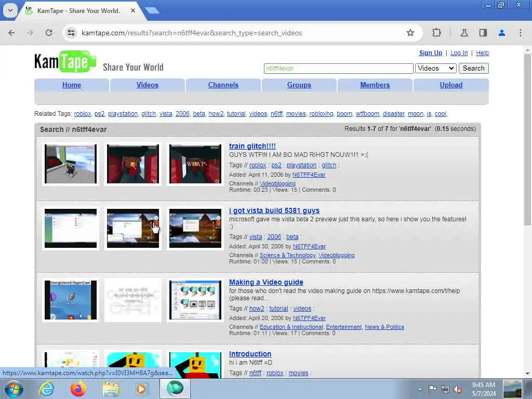532x399 pixels.
Task: Click the muted volume tray icon
Action: [458, 389]
